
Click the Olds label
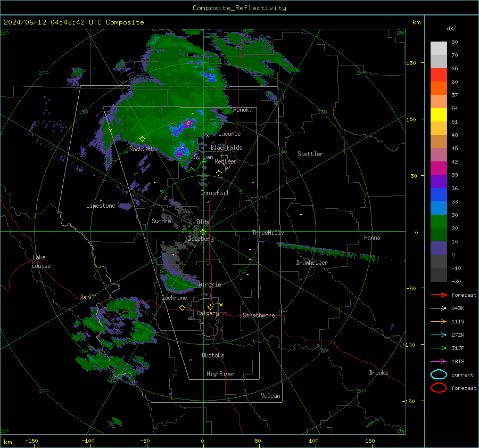point(203,222)
